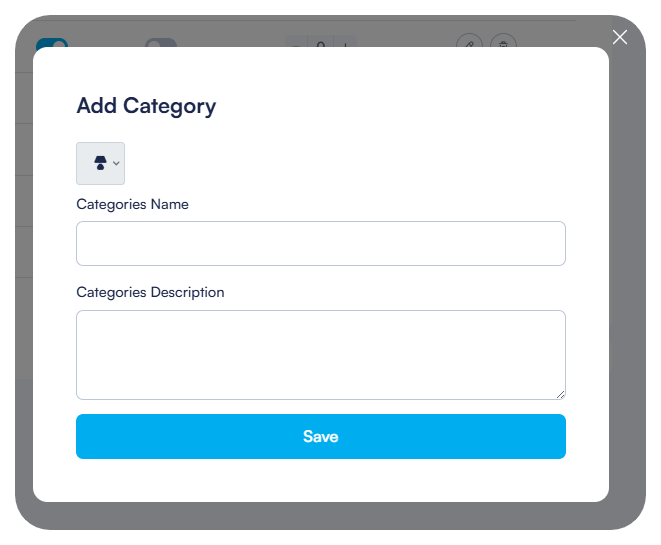This screenshot has height=545, width=661.
Task: Click the trash delete icon
Action: [504, 44]
